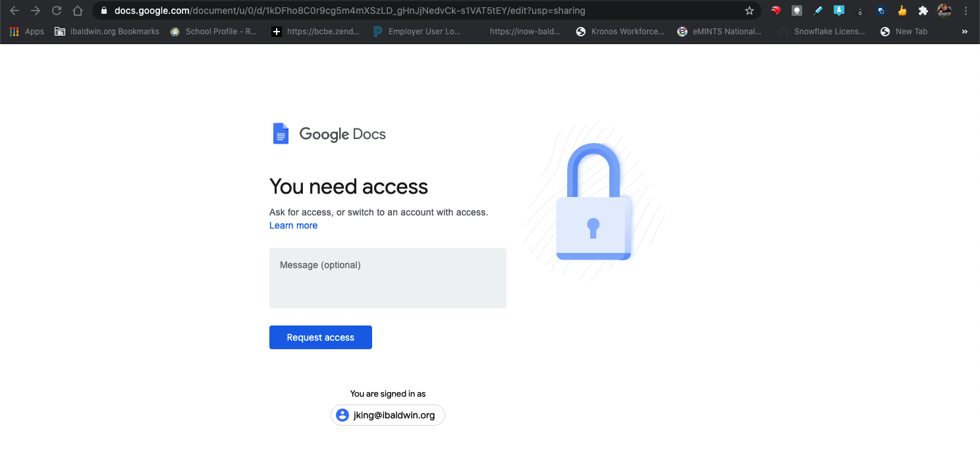Open the eMINTS National bookmark
980x450 pixels.
(719, 31)
